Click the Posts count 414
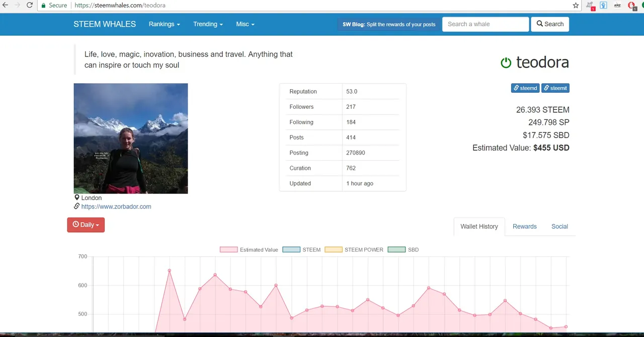Image resolution: width=644 pixels, height=337 pixels. [351, 138]
